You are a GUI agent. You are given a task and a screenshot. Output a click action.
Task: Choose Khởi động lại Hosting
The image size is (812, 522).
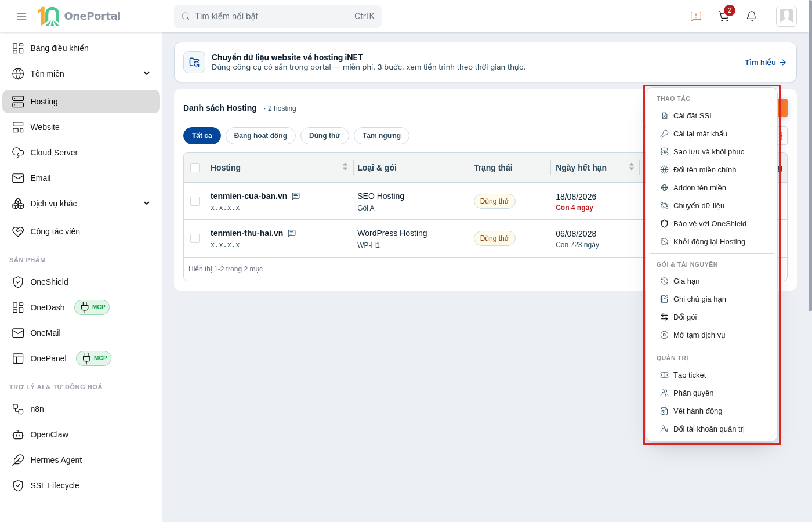(x=712, y=242)
